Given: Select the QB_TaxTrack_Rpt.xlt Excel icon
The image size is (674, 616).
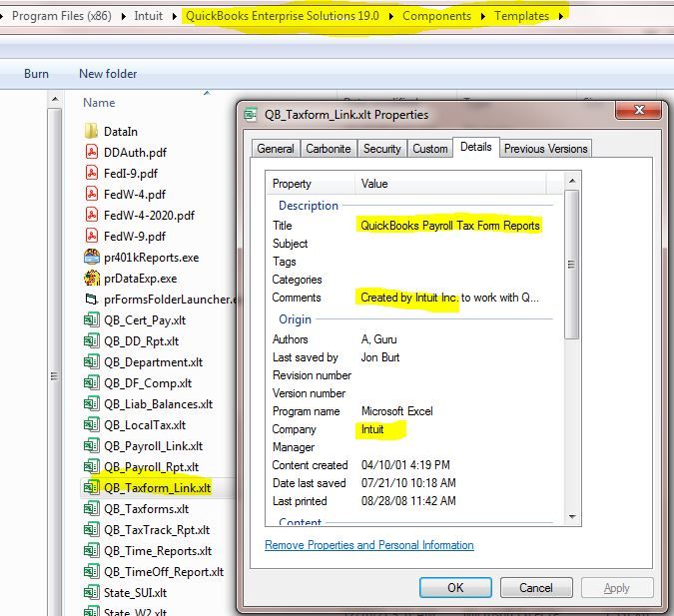Looking at the screenshot, I should click(x=91, y=529).
